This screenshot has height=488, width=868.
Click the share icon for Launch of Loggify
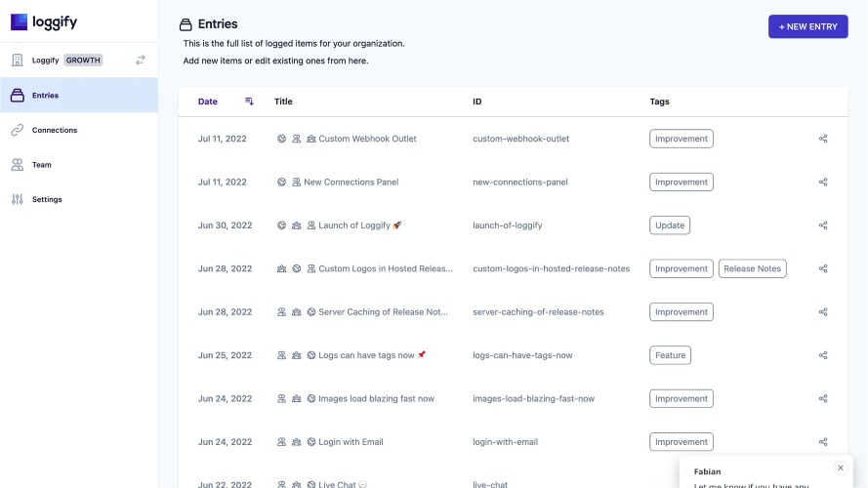pyautogui.click(x=823, y=225)
